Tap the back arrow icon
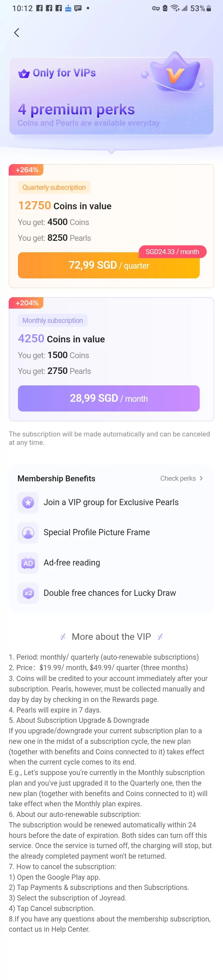Image resolution: width=223 pixels, height=980 pixels. point(16,33)
